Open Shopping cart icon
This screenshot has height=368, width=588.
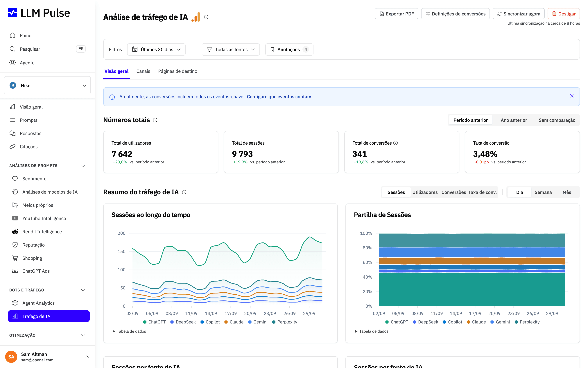click(15, 258)
